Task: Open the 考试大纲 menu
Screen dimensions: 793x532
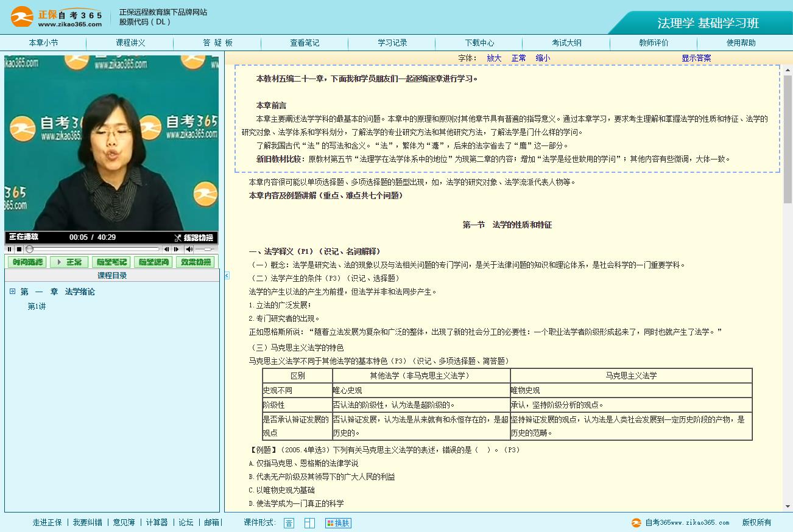Action: pos(566,43)
